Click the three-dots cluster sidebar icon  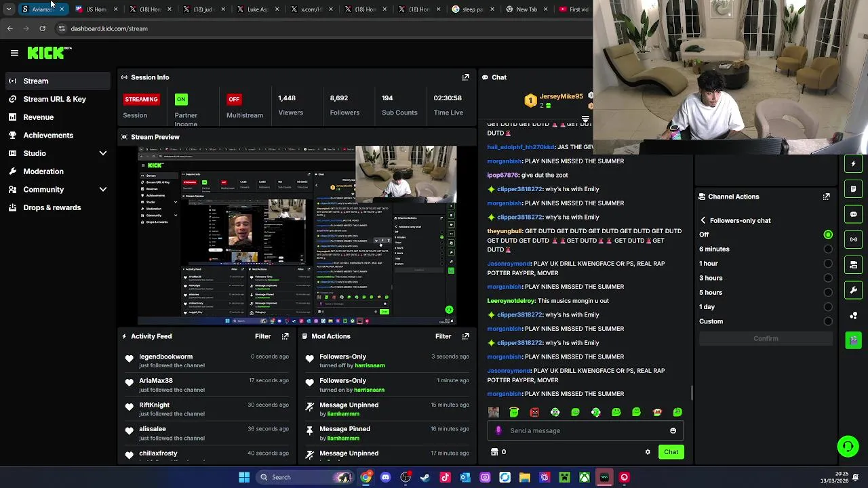pos(854,315)
